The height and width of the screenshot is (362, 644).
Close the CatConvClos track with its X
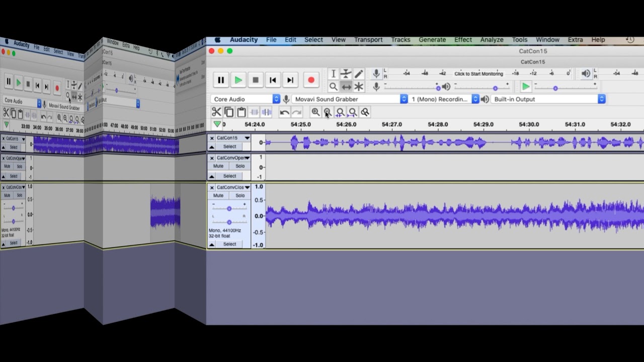coord(212,187)
